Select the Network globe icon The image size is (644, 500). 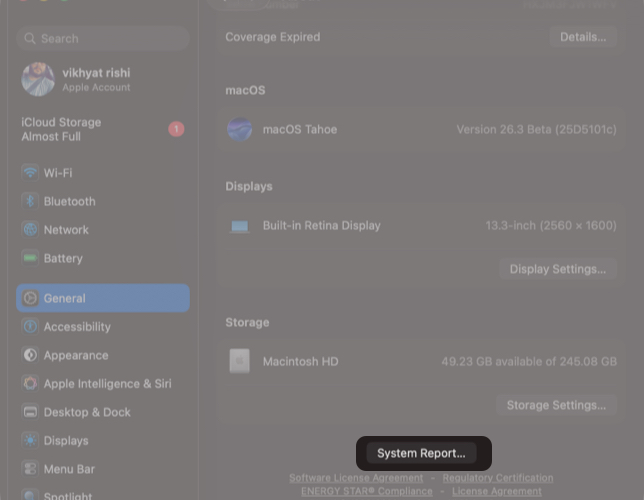point(30,230)
